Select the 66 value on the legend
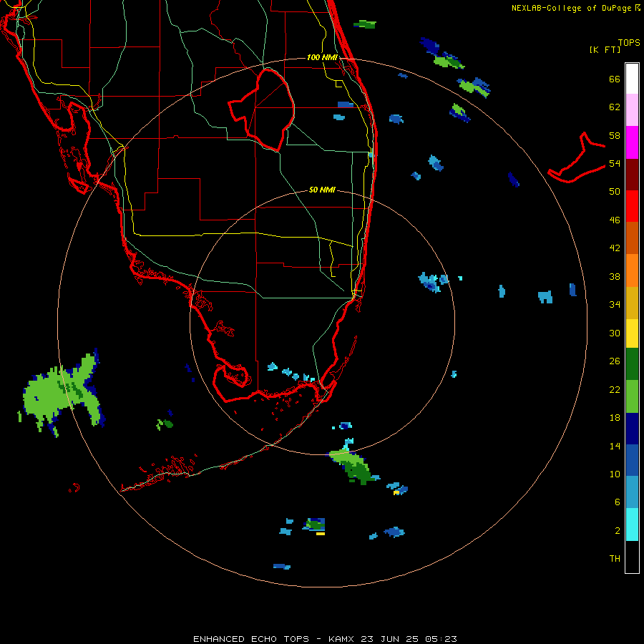 (615, 79)
